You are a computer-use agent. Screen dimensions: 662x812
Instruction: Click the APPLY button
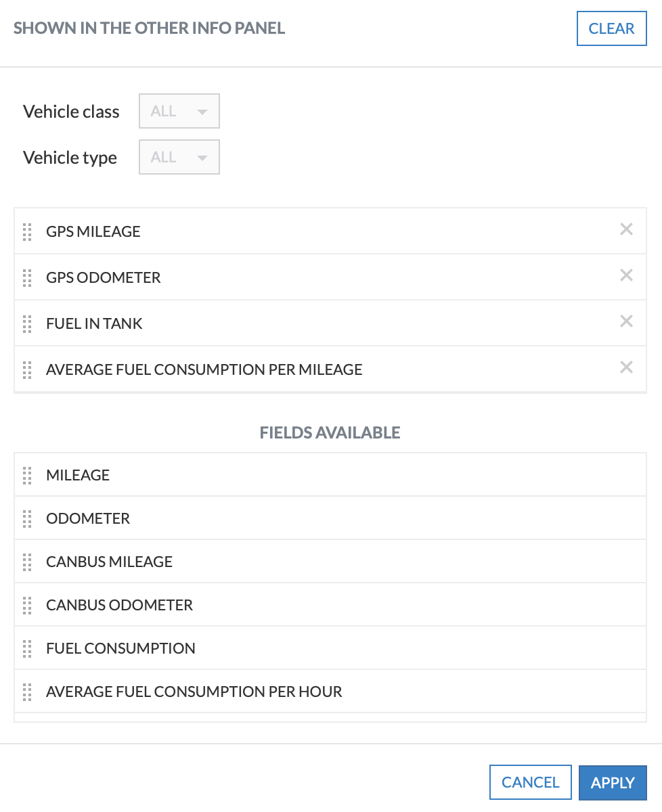coord(613,783)
